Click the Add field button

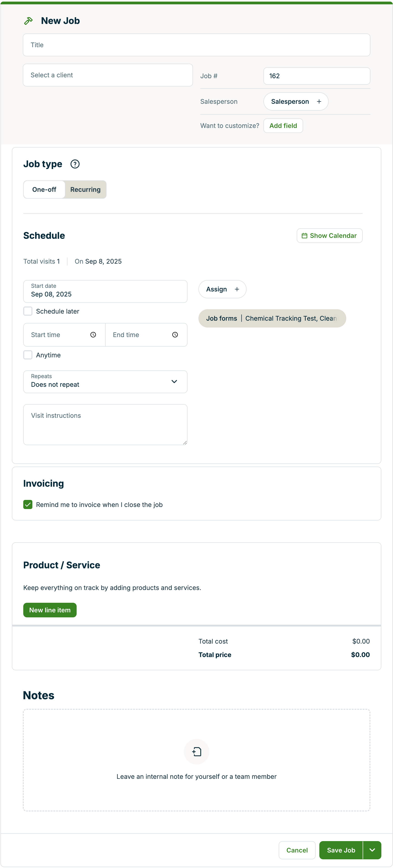tap(283, 126)
